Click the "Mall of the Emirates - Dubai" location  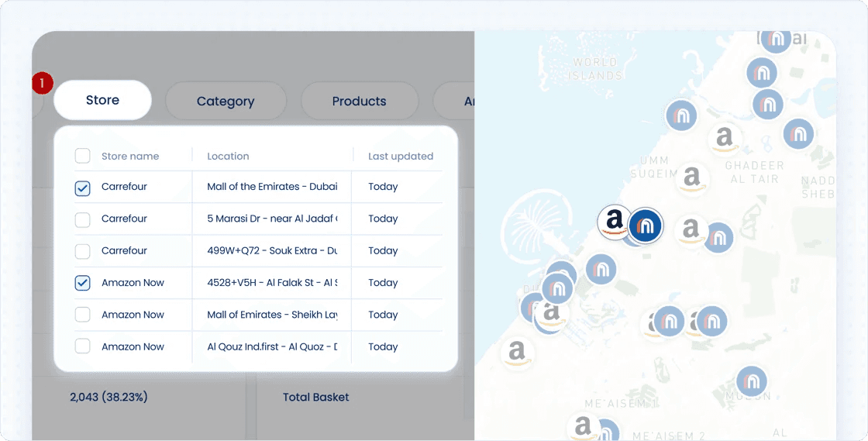pyautogui.click(x=272, y=187)
